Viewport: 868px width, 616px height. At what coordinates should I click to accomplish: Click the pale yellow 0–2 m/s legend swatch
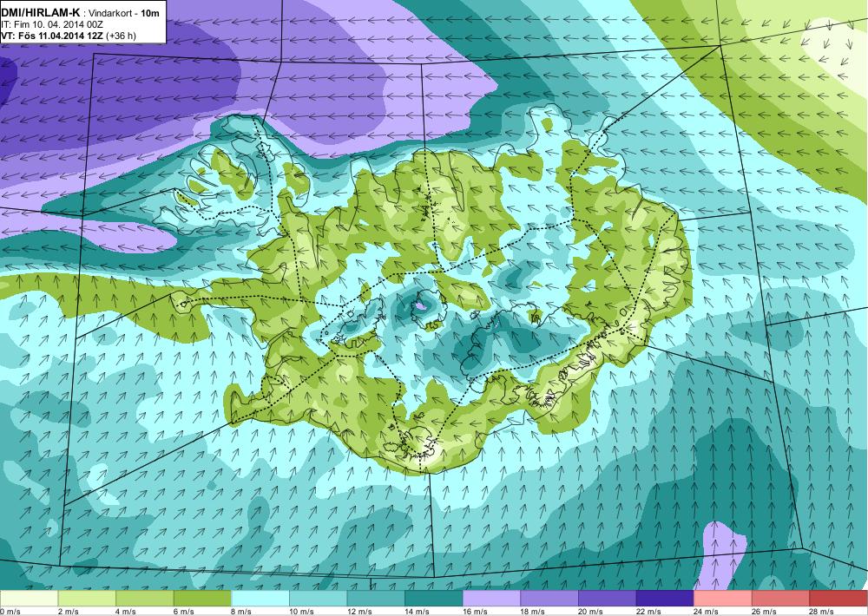pos(29,599)
